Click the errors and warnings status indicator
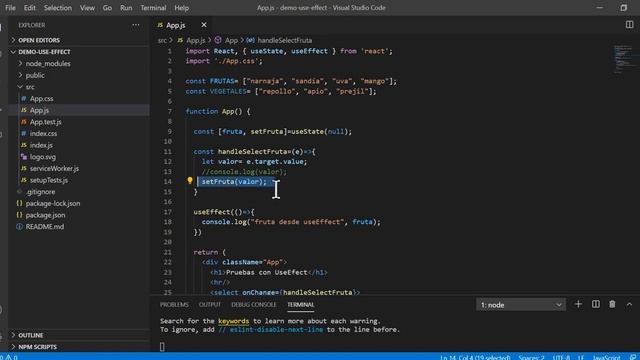The image size is (640, 360). (x=9, y=357)
